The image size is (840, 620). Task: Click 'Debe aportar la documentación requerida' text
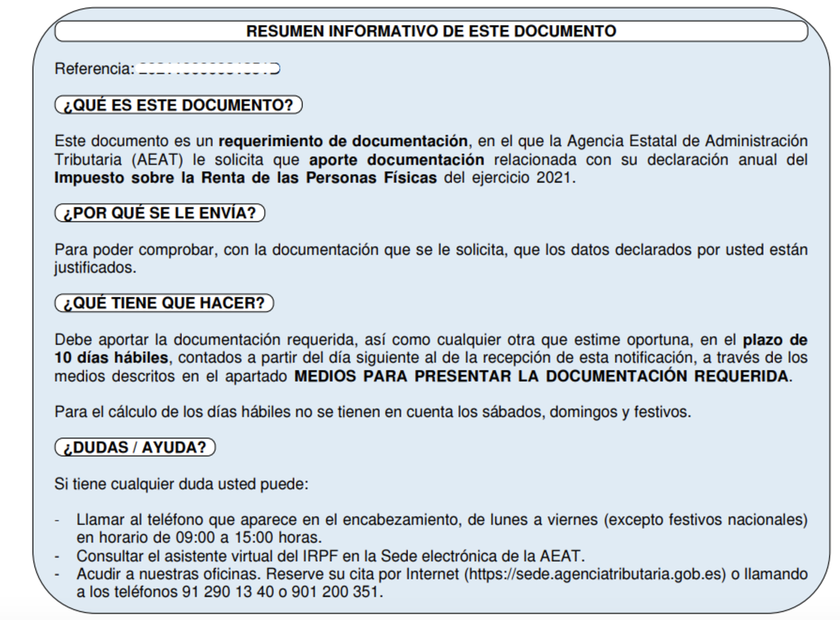[205, 340]
